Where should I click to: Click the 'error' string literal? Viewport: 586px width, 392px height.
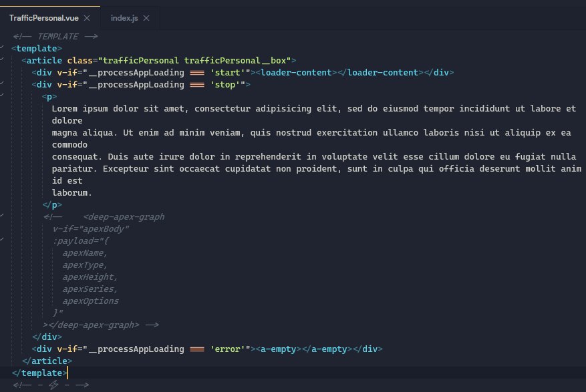227,349
